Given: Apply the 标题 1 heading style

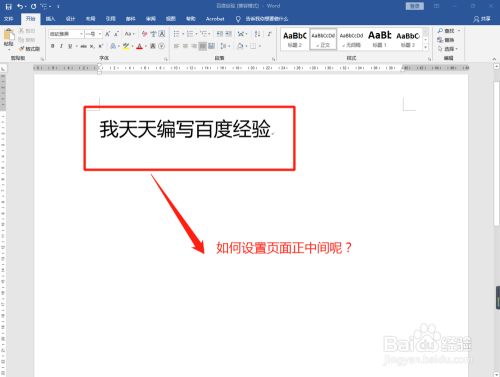Looking at the screenshot, I should 379,39.
